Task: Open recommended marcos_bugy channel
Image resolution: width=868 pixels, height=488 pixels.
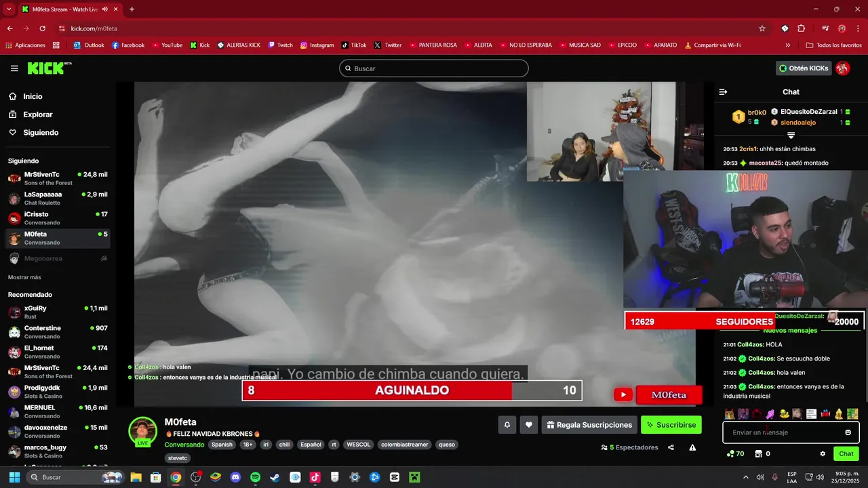Action: coord(58,451)
